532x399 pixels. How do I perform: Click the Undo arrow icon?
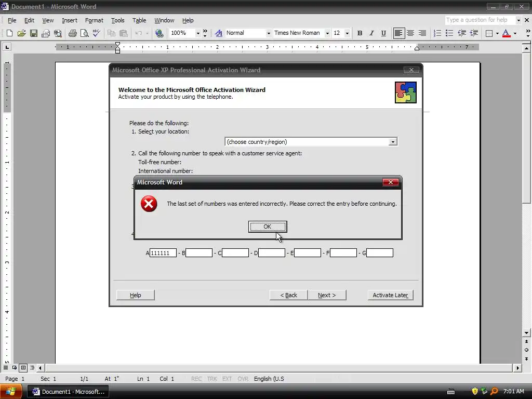tap(138, 33)
